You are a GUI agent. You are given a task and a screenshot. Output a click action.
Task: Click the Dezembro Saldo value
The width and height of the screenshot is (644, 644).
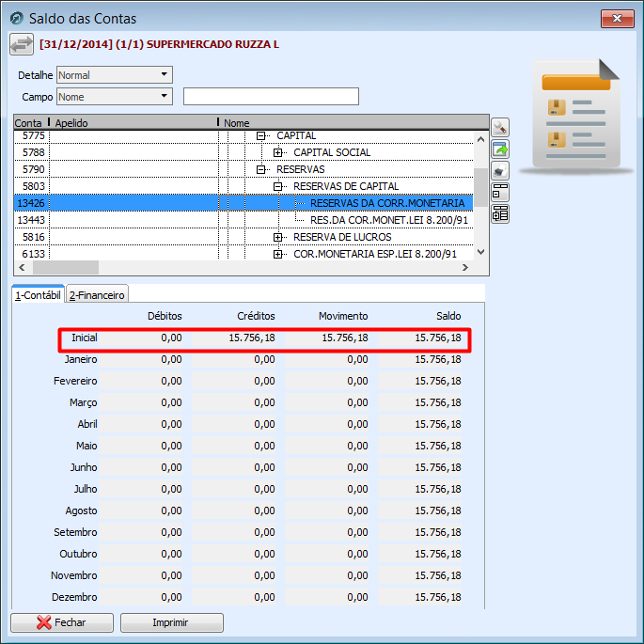point(438,597)
